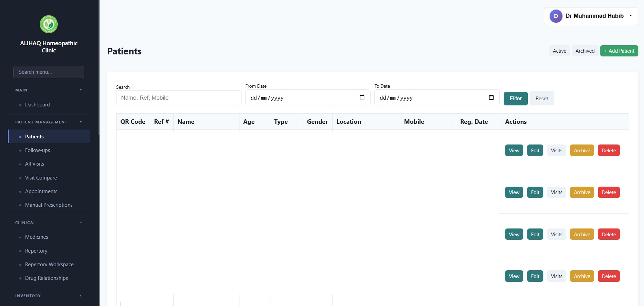The image size is (644, 306).
Task: Open Manual Prescriptions page
Action: pyautogui.click(x=49, y=205)
